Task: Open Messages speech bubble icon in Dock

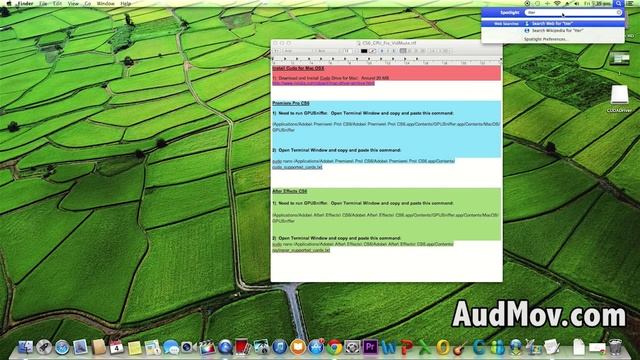Action: [x=171, y=347]
